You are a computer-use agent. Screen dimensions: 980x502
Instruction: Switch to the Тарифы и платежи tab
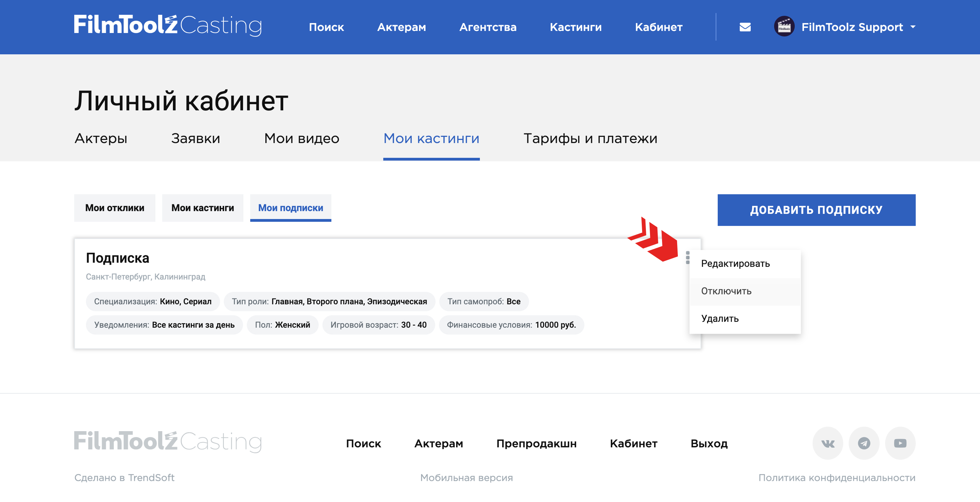(590, 138)
